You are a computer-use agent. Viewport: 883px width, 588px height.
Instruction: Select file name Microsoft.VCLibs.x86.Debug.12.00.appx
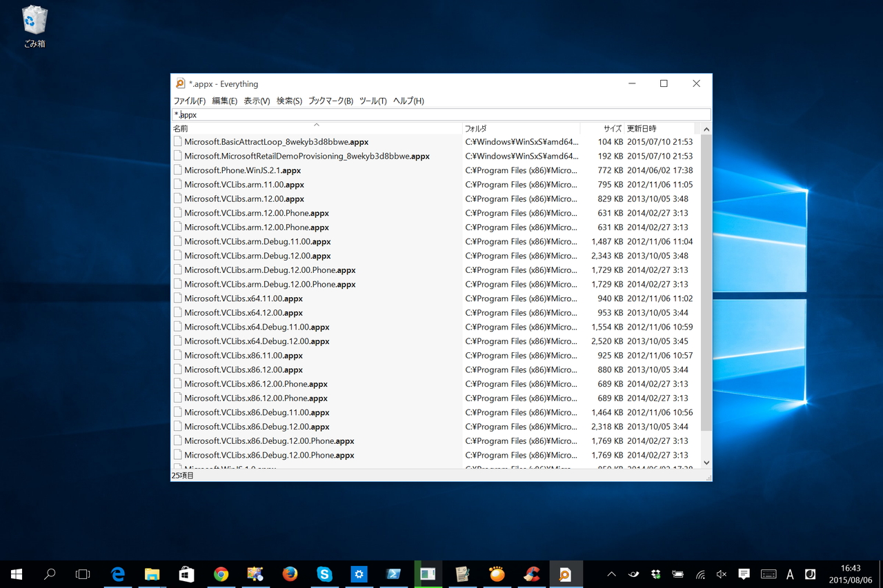tap(257, 427)
